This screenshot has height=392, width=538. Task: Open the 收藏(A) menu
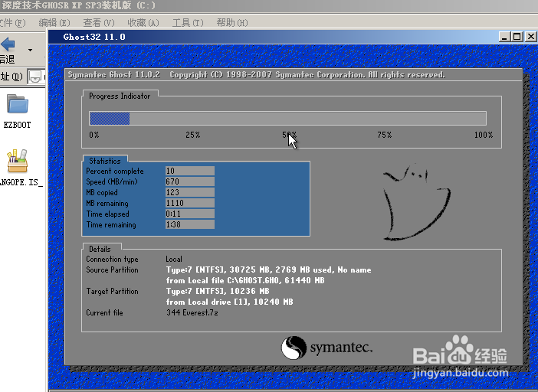point(143,23)
